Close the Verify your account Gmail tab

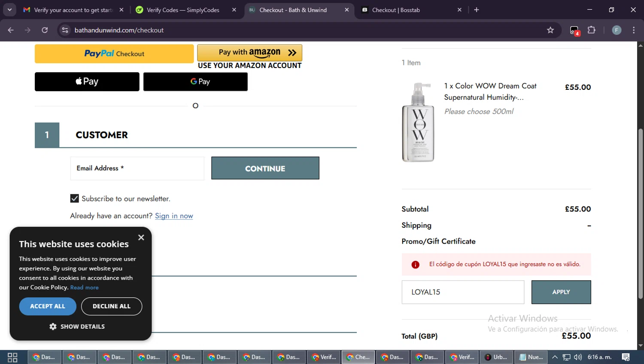click(x=122, y=10)
